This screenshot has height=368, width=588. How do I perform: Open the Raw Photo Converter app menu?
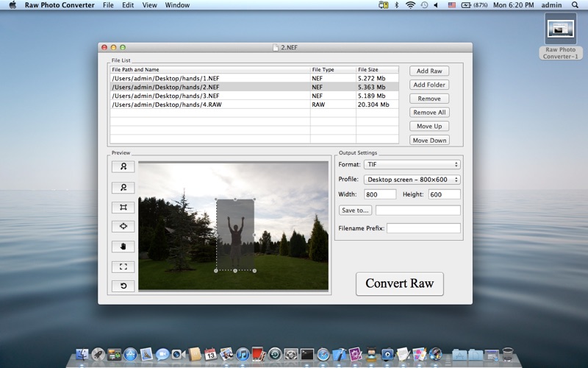tap(60, 5)
